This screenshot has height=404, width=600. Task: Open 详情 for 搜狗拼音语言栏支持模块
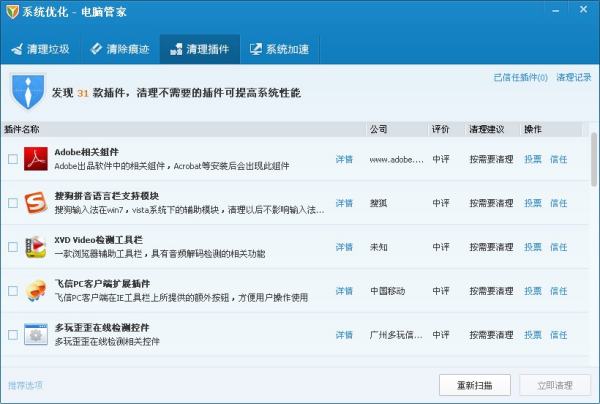click(344, 203)
